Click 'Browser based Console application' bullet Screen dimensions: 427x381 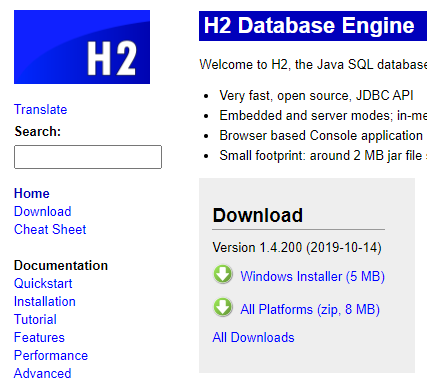tap(321, 136)
